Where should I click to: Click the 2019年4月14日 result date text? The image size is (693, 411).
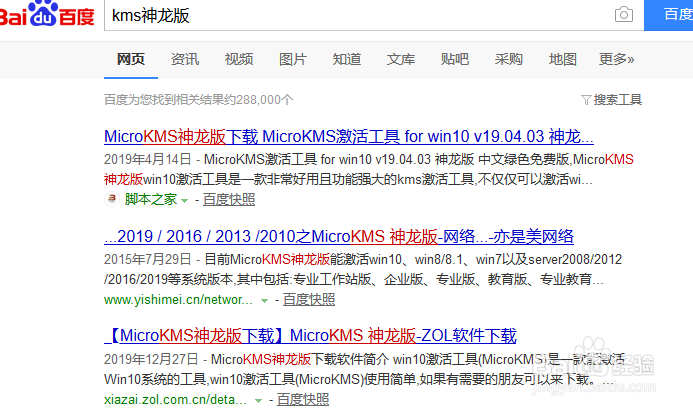point(148,159)
